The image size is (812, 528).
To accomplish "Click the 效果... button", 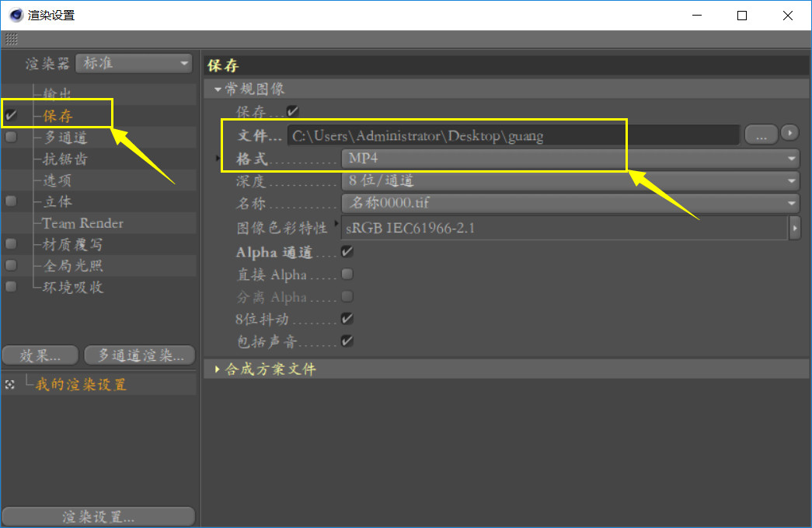I will click(40, 355).
